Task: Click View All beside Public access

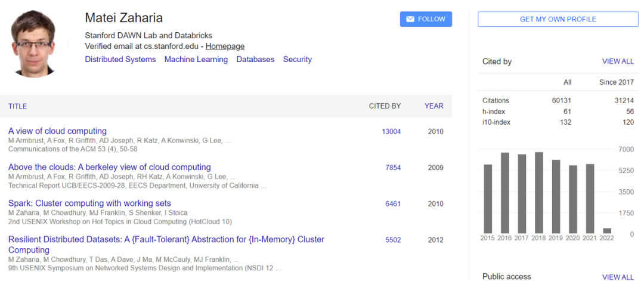Action: click(x=618, y=277)
